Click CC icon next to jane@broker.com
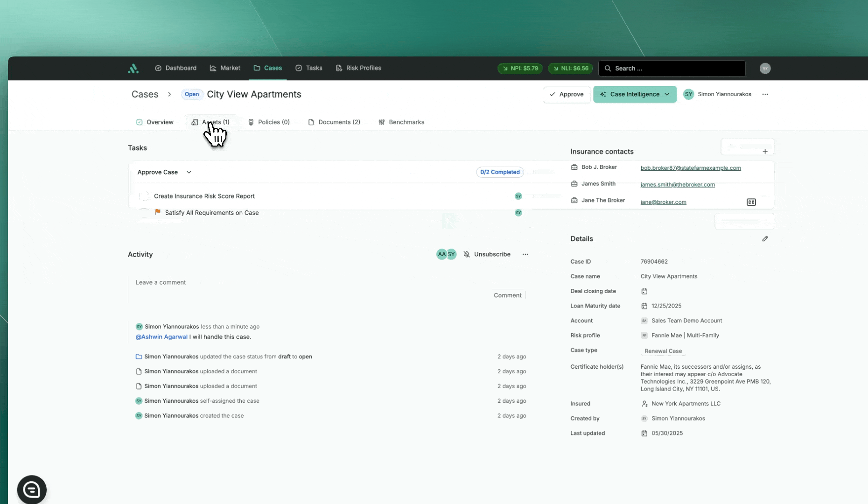The height and width of the screenshot is (504, 868). 751,202
